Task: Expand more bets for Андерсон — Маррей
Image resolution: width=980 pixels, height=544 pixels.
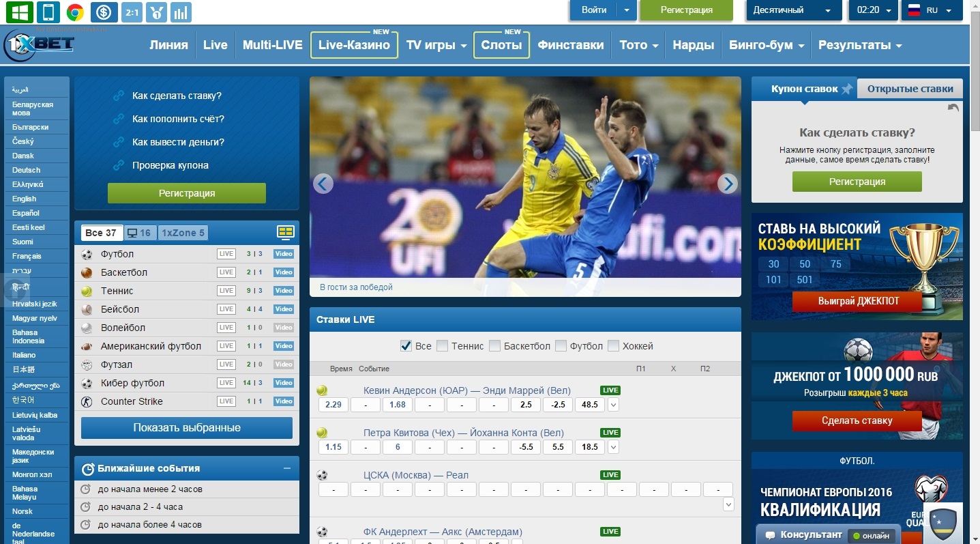Action: (613, 405)
